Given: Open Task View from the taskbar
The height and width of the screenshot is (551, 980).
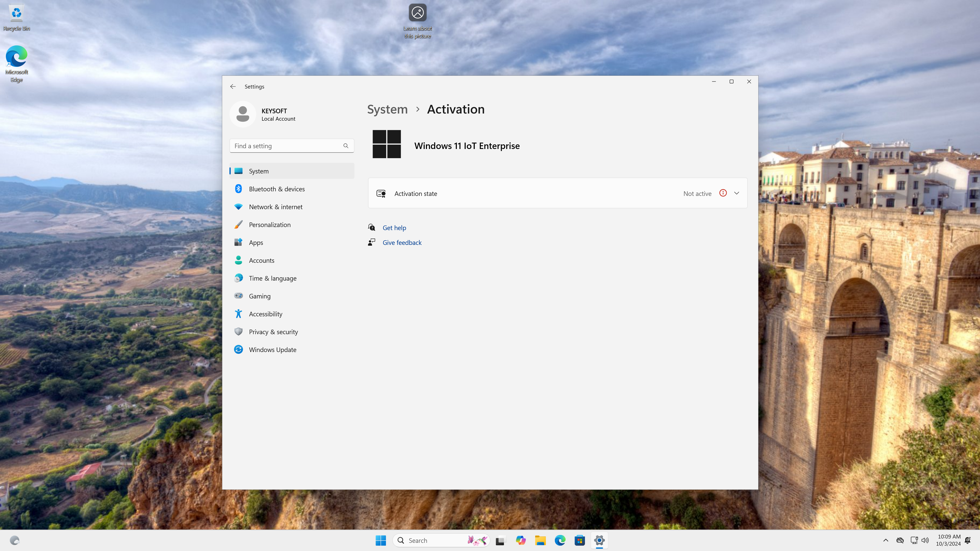Looking at the screenshot, I should [500, 540].
